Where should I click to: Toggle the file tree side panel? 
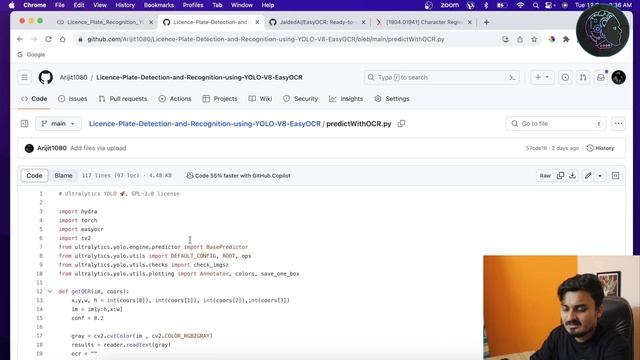point(24,123)
